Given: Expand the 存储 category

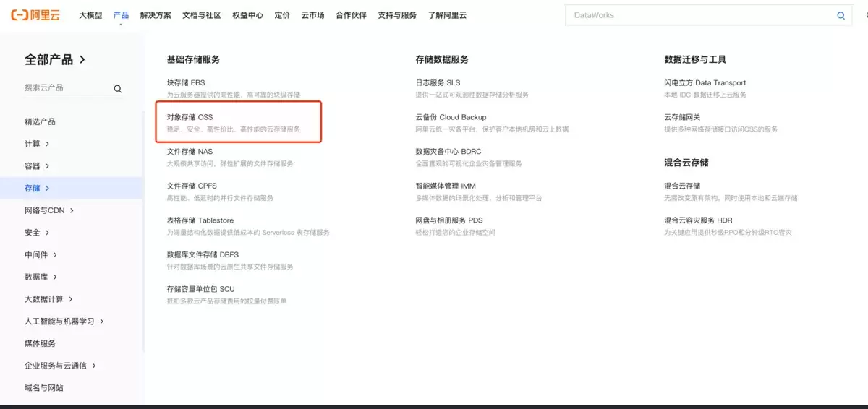Looking at the screenshot, I should (x=37, y=188).
